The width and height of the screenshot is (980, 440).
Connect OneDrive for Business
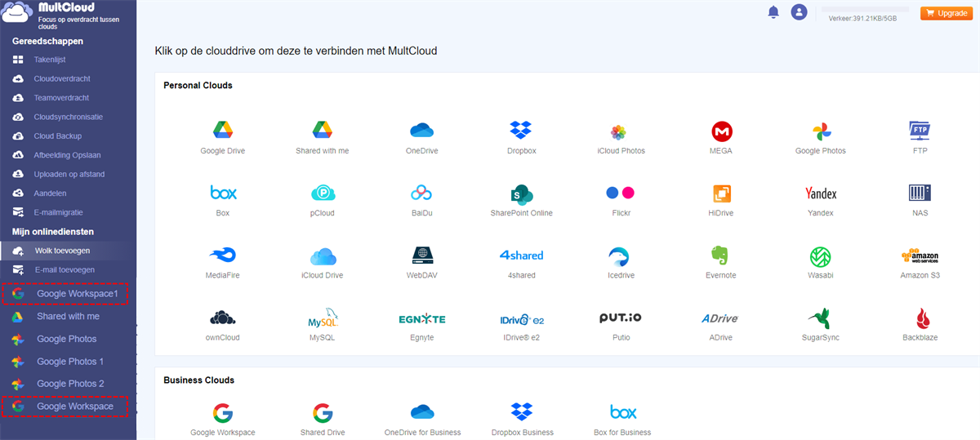point(422,411)
